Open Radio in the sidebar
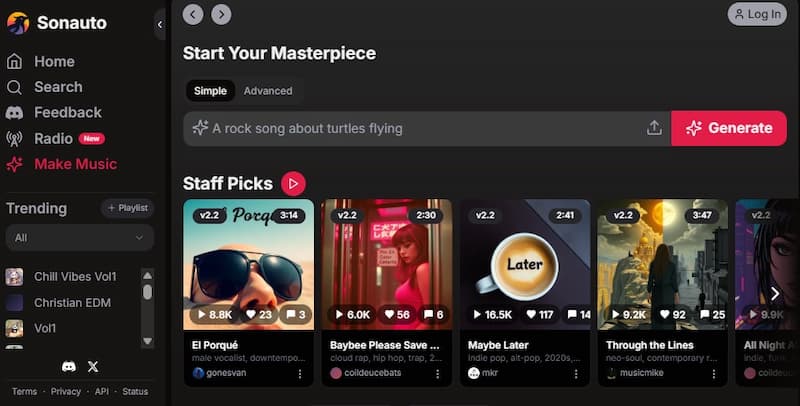This screenshot has height=406, width=800. [x=53, y=138]
